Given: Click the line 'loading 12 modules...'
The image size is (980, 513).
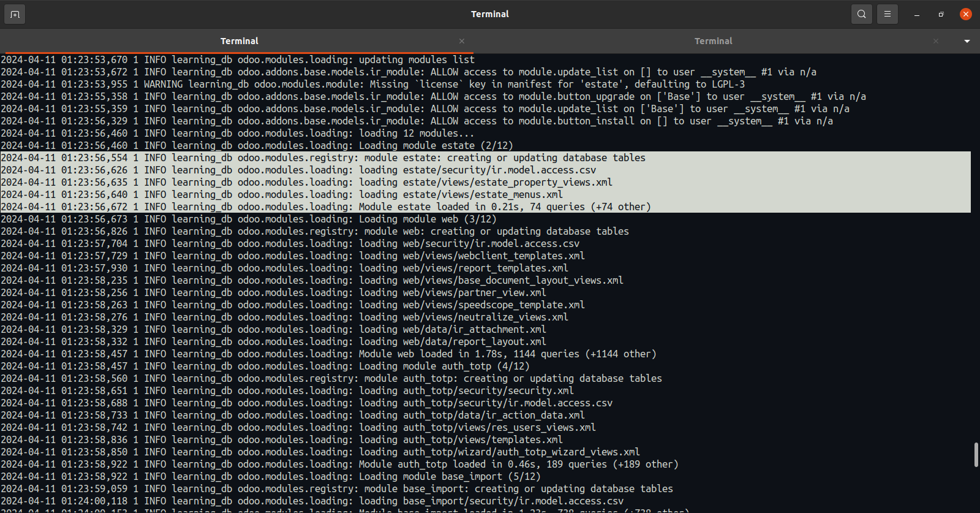Looking at the screenshot, I should 238,133.
